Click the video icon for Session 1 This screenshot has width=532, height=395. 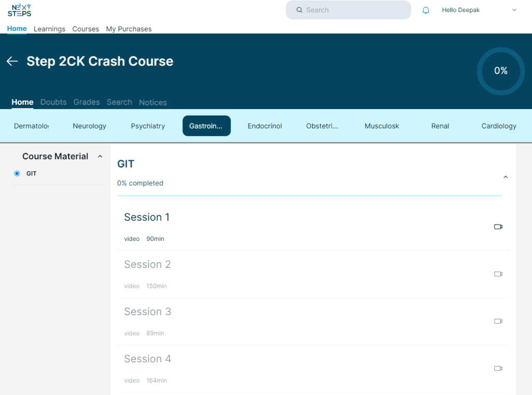[x=498, y=227]
